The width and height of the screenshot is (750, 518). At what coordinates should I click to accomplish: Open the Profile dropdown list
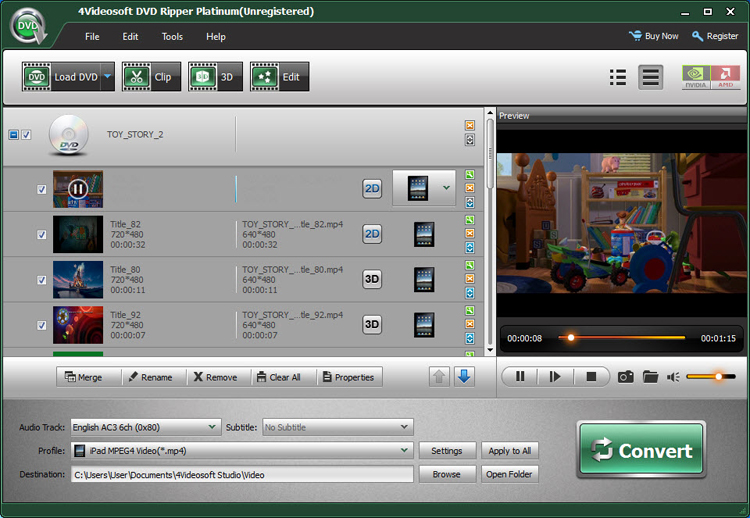[242, 451]
